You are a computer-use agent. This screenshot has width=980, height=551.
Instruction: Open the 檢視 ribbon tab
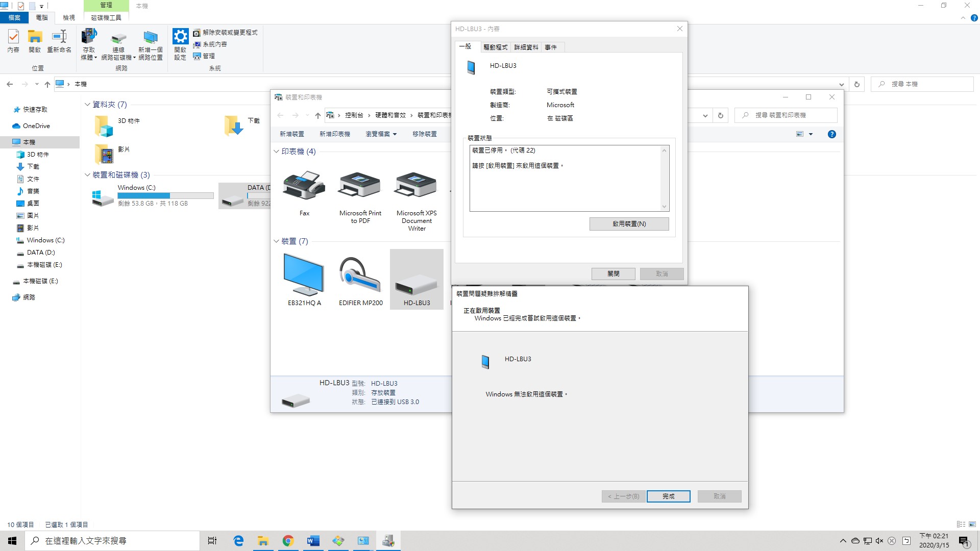pyautogui.click(x=69, y=18)
